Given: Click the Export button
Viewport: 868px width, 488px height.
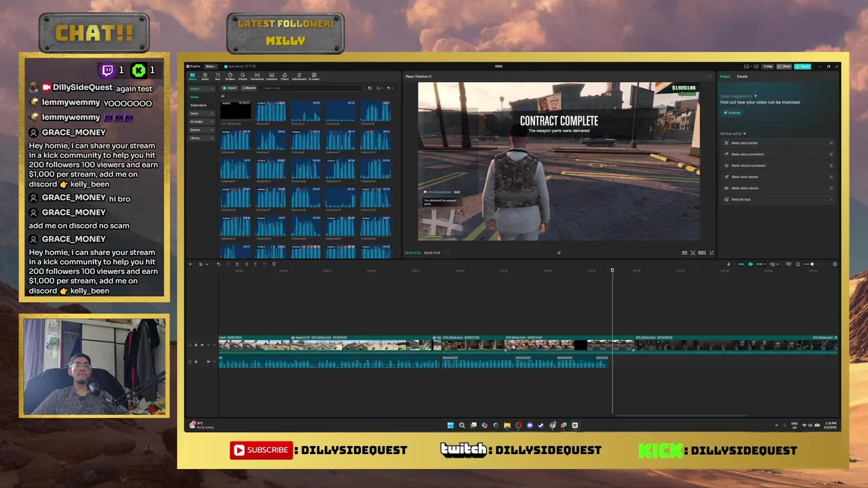Looking at the screenshot, I should pyautogui.click(x=802, y=66).
